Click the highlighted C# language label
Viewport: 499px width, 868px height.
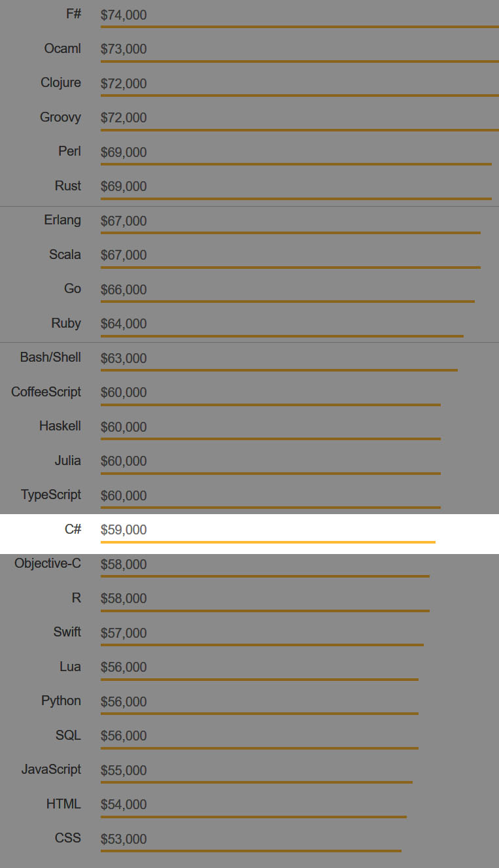(x=73, y=529)
